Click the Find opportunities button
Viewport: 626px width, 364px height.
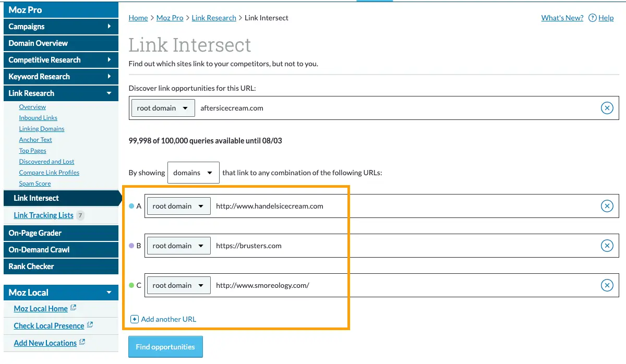tap(165, 346)
